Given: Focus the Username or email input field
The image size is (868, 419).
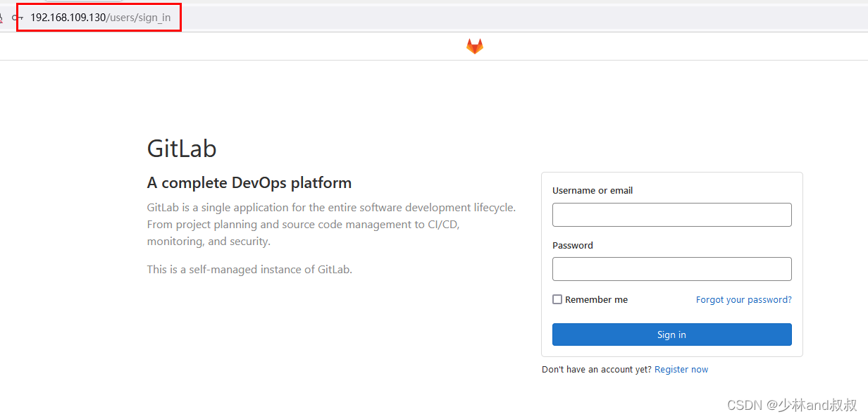Looking at the screenshot, I should coord(671,215).
